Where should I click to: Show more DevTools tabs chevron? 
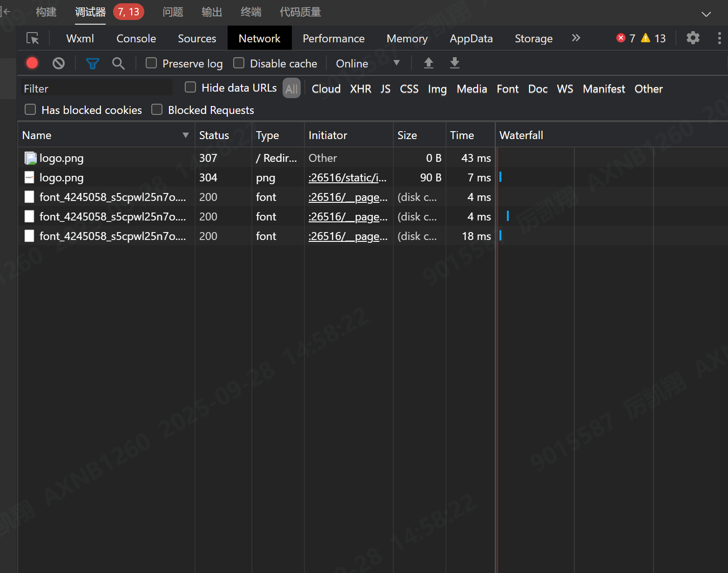[576, 38]
